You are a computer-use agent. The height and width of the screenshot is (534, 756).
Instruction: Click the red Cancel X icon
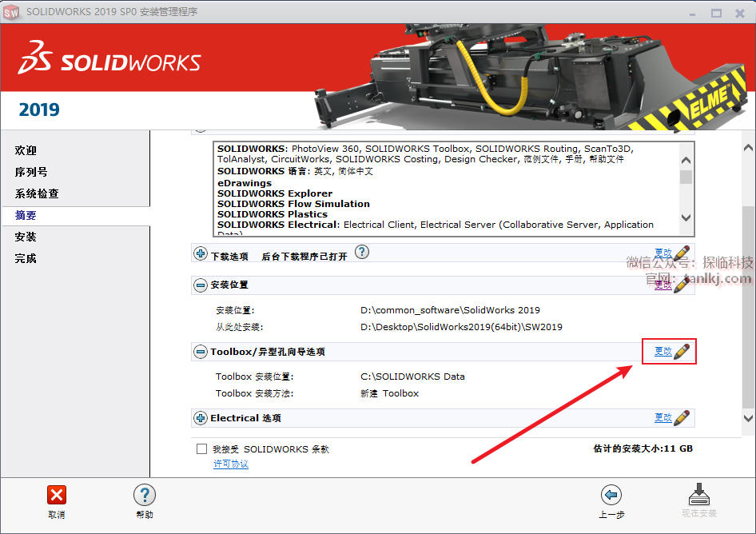57,495
